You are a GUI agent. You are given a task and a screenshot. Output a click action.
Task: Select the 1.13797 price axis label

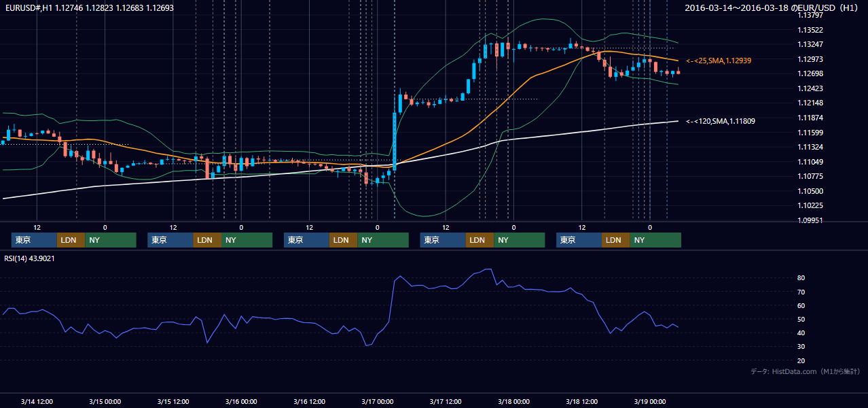coord(810,15)
